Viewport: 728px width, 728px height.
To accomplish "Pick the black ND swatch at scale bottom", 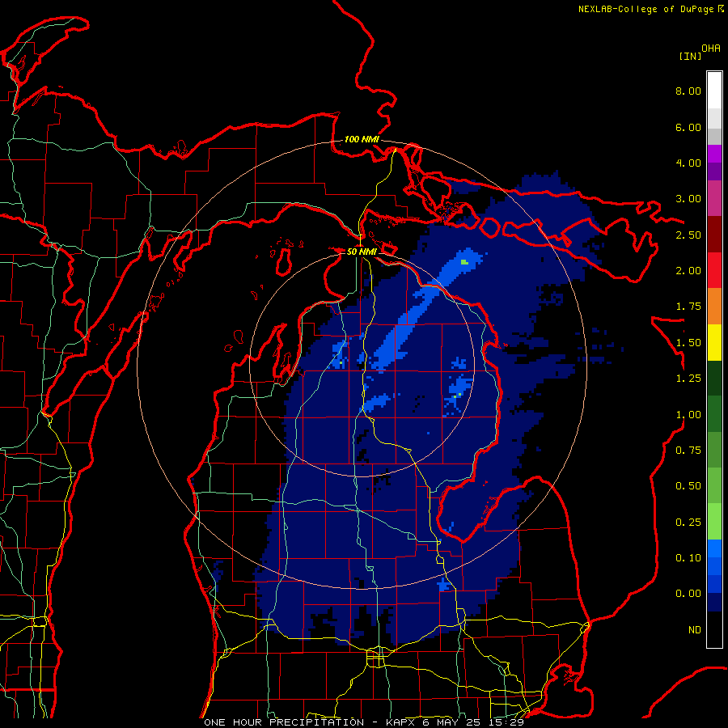I will [x=714, y=629].
